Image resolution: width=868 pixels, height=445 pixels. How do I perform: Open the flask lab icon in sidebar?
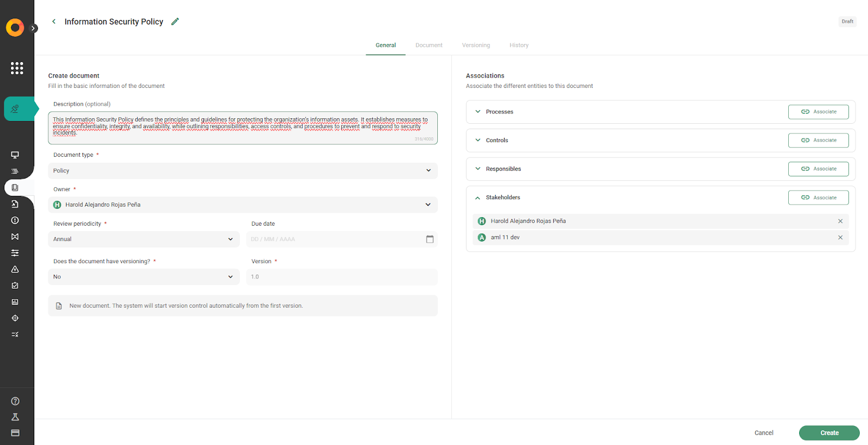click(15, 417)
